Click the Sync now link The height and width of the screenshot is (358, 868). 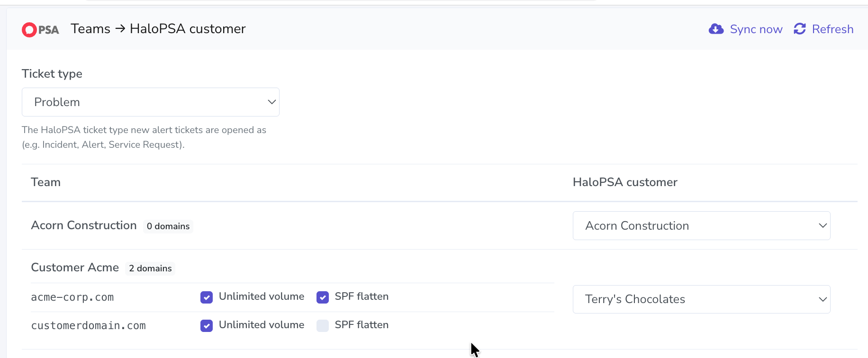pyautogui.click(x=745, y=29)
